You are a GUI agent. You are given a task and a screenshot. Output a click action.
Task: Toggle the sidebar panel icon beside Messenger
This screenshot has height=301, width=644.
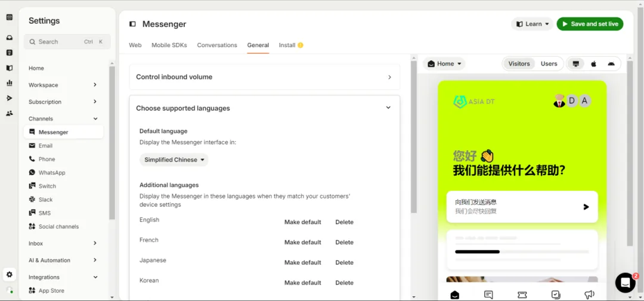click(x=132, y=24)
